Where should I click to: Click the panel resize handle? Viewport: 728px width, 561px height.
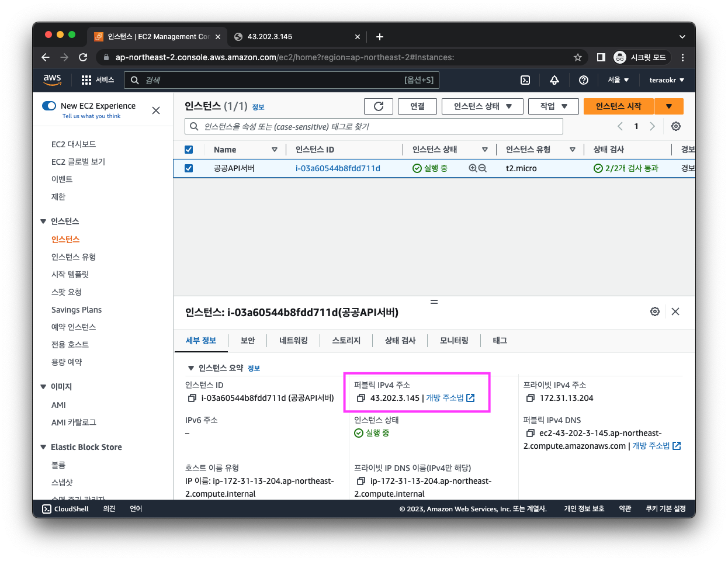point(434,302)
